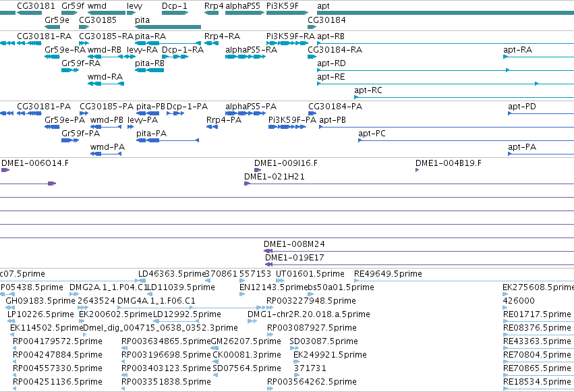This screenshot has width=574, height=392.
Task: Click the GH09183.5prime EST label
Action: (40, 301)
